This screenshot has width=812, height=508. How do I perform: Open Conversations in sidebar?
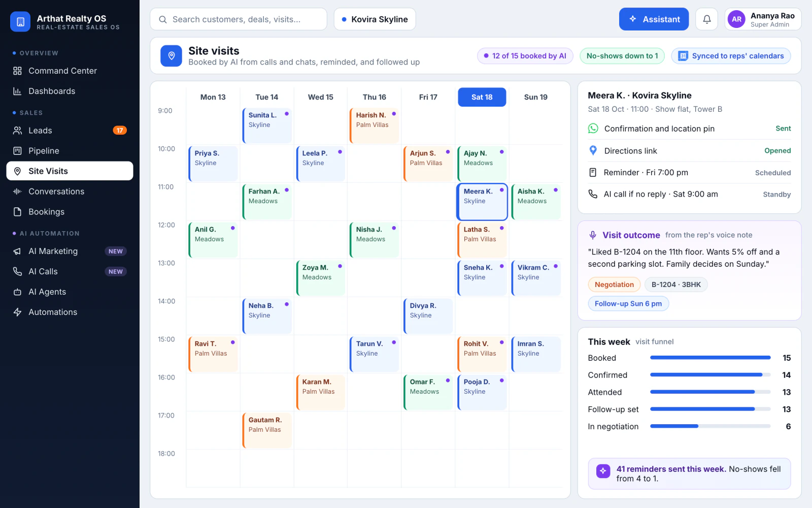(x=70, y=192)
